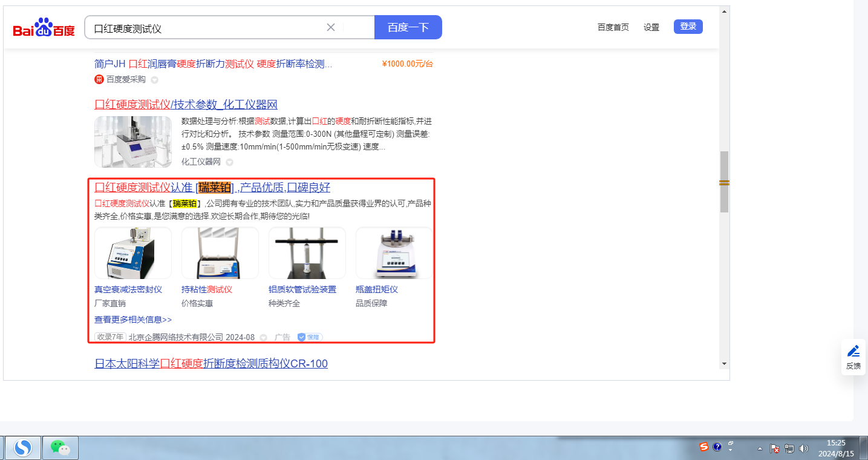
Task: Click the blue 保障 shield badge
Action: point(310,337)
